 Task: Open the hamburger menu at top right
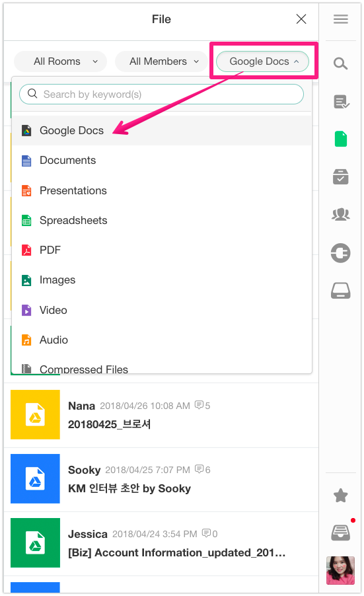[x=341, y=19]
